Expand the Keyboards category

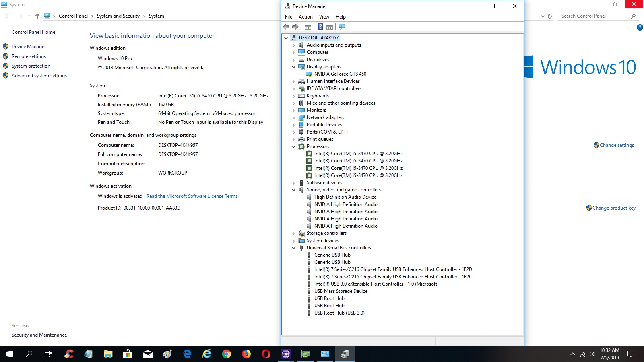click(x=294, y=96)
